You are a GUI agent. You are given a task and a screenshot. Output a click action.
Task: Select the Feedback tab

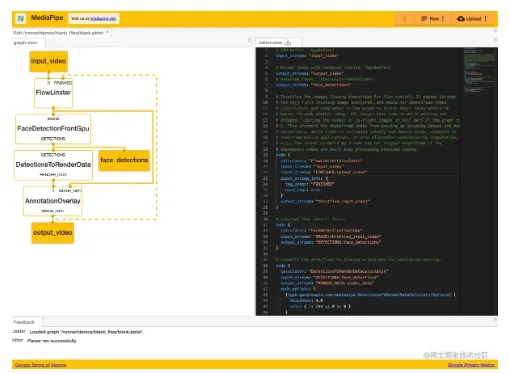tap(24, 322)
